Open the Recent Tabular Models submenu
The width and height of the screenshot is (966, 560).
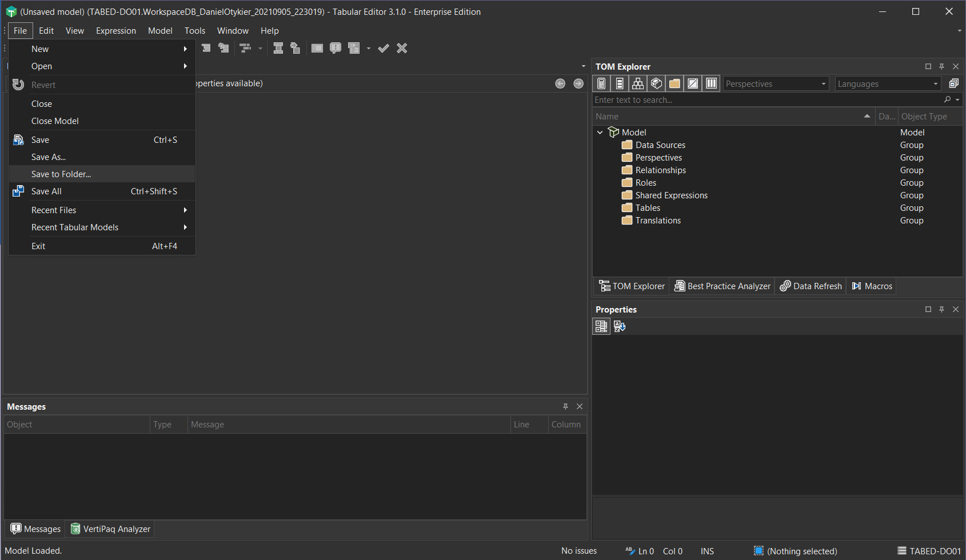pyautogui.click(x=75, y=227)
